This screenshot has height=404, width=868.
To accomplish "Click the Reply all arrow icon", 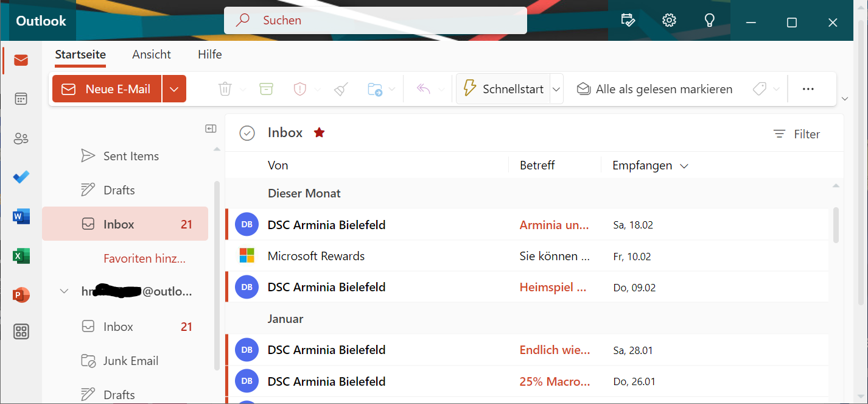I will coord(424,89).
